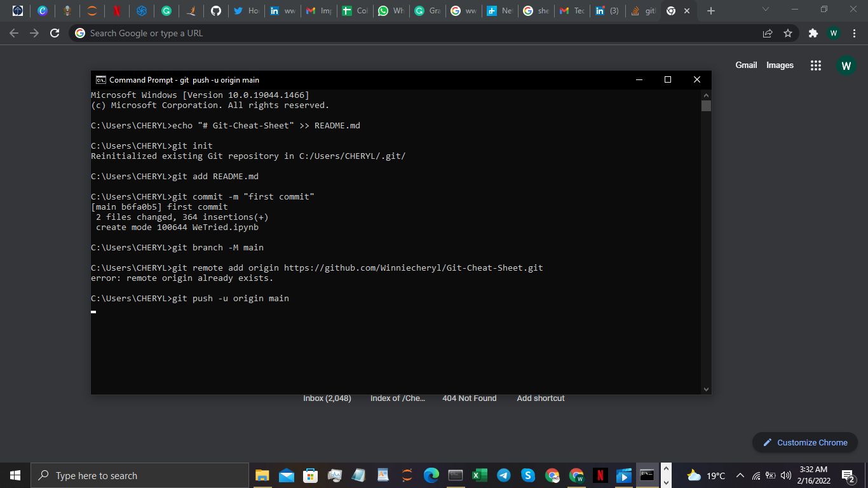Click the Customize Chrome button
This screenshot has width=868, height=488.
(x=804, y=442)
